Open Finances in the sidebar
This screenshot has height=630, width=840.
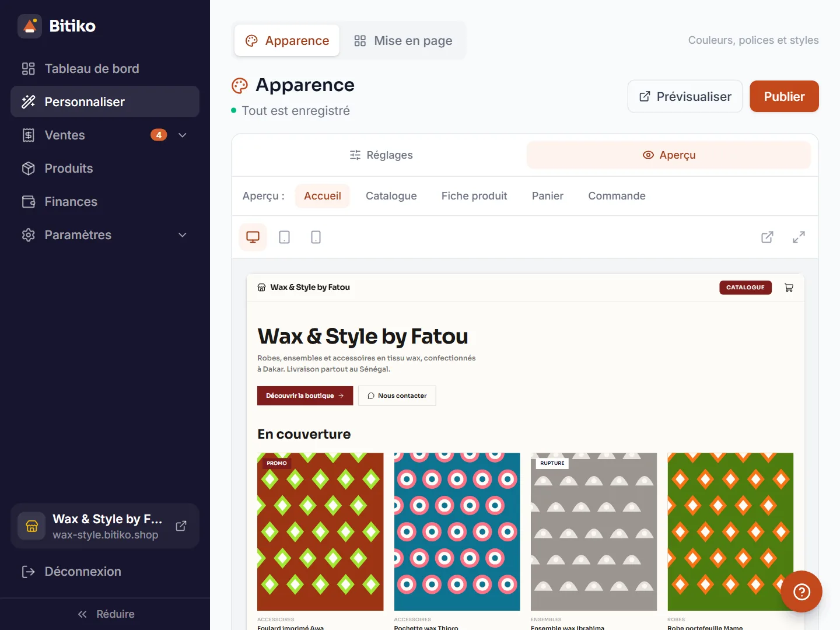pyautogui.click(x=105, y=202)
